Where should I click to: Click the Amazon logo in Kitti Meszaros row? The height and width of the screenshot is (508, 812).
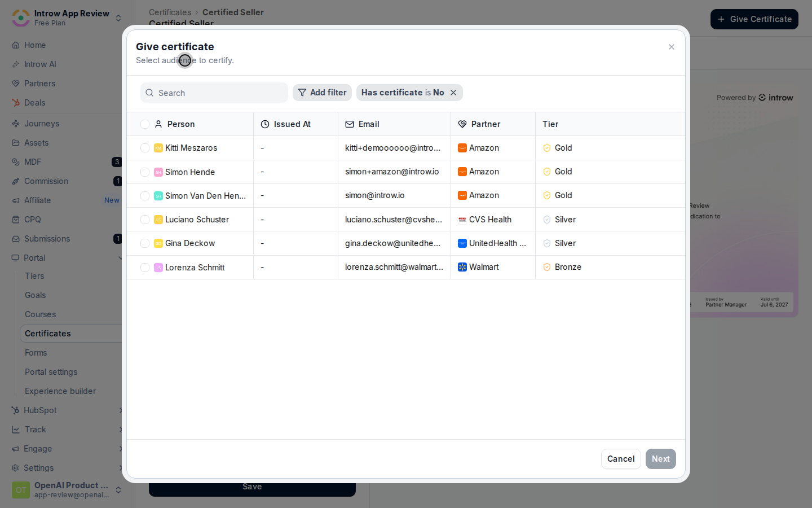point(462,148)
